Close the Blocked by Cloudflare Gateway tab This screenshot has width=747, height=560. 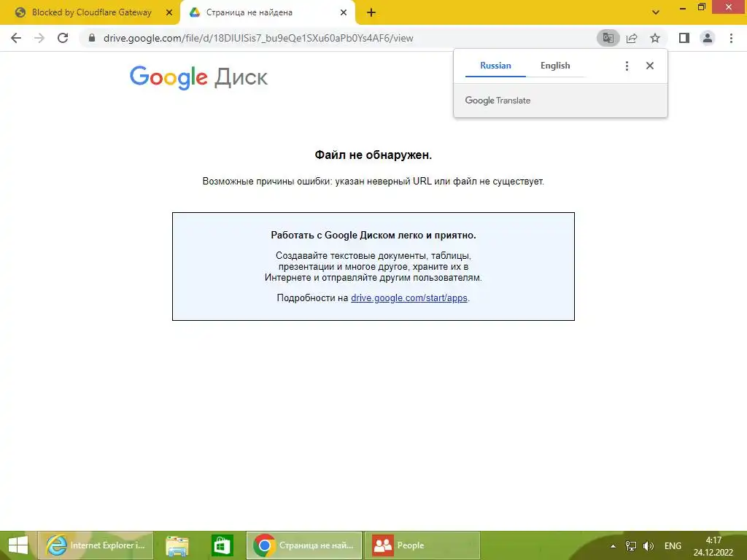coord(169,12)
